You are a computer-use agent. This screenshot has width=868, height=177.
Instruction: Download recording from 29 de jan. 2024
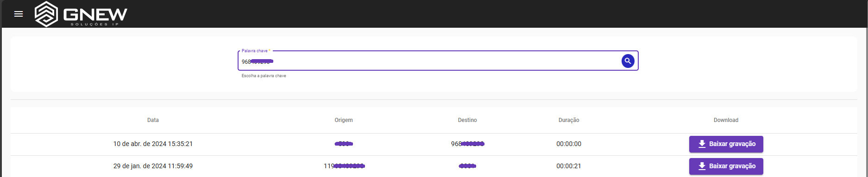pos(726,166)
